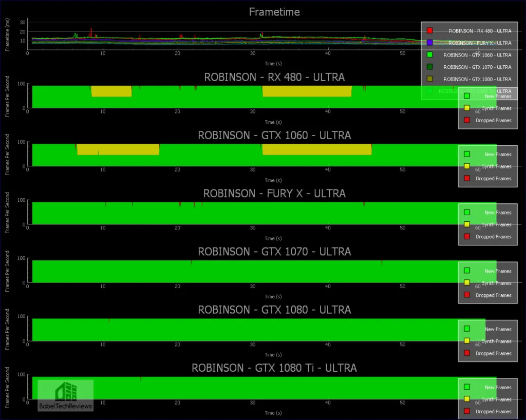Click New Frames green swatch in GTX 1080 chart legend
This screenshot has height=420, width=526.
(466, 329)
